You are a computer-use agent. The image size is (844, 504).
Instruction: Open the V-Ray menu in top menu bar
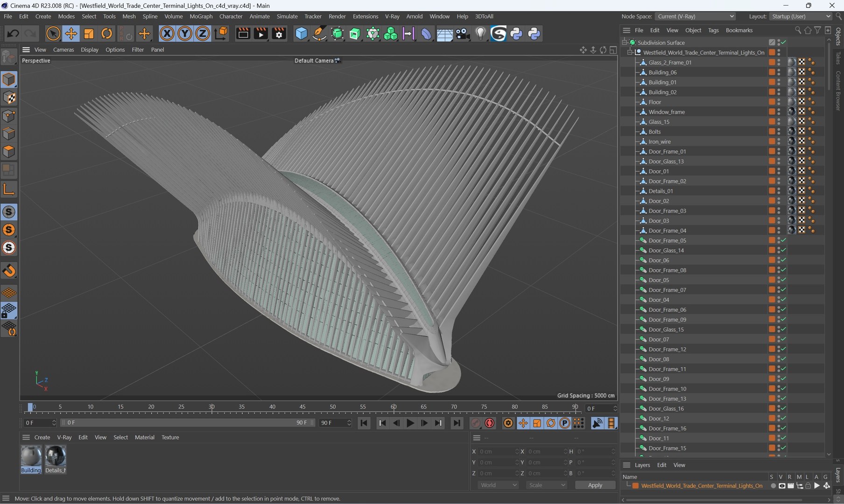[392, 16]
